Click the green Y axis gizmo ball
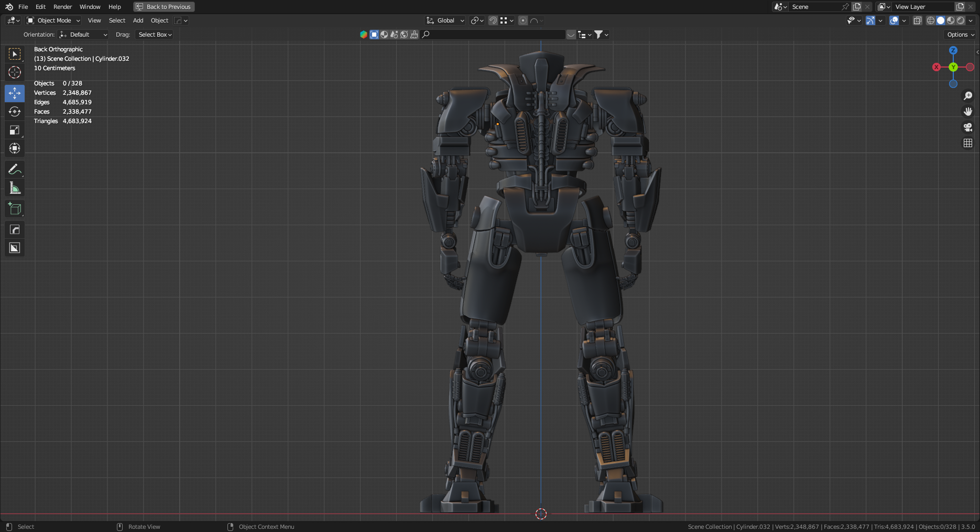The width and height of the screenshot is (980, 532). 953,67
